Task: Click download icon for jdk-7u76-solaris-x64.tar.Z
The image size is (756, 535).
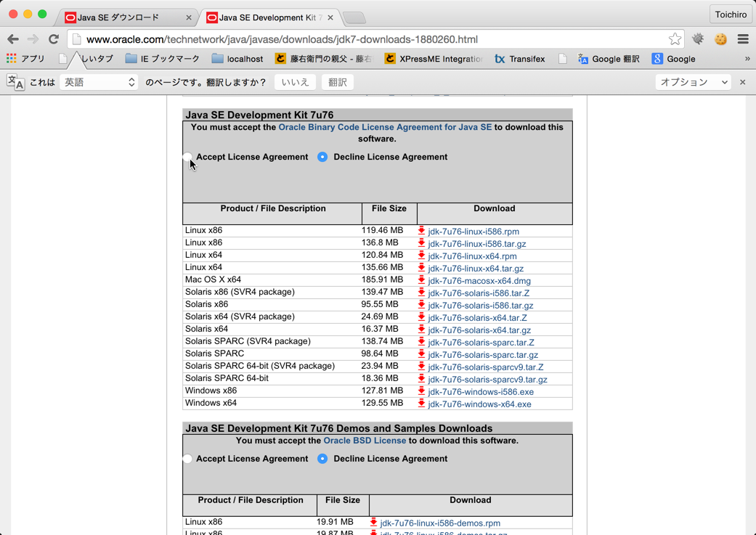Action: pyautogui.click(x=421, y=317)
